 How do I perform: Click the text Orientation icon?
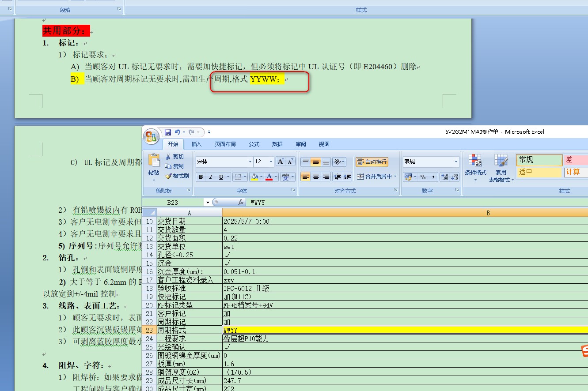pyautogui.click(x=339, y=162)
